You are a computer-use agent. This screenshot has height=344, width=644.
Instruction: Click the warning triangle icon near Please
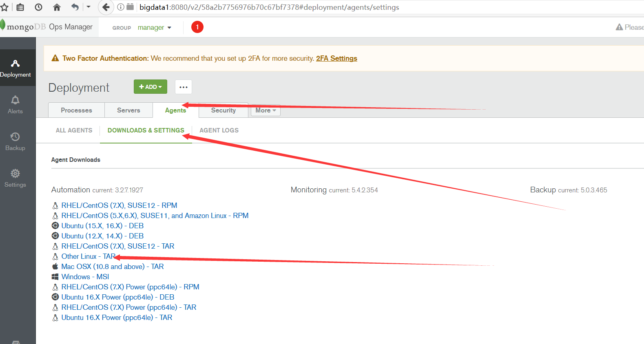coord(619,27)
